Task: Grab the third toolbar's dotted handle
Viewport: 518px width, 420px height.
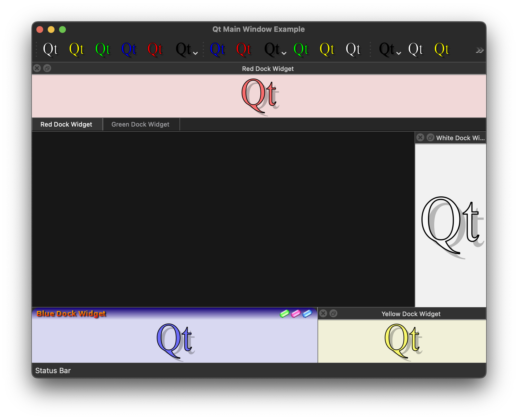Action: point(371,49)
